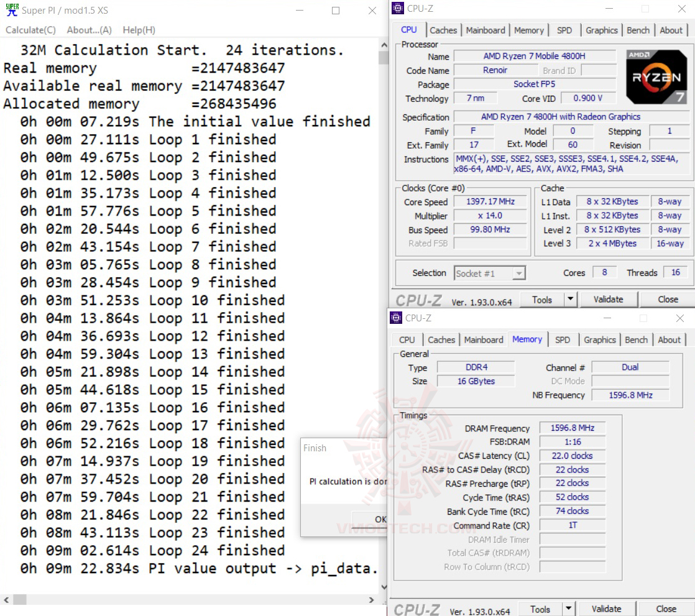Click Close button in upper CPU-Z window
The image size is (695, 616).
point(668,300)
